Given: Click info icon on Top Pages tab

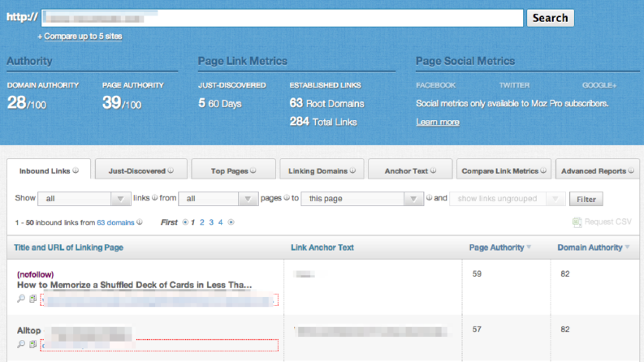Looking at the screenshot, I should point(253,170).
